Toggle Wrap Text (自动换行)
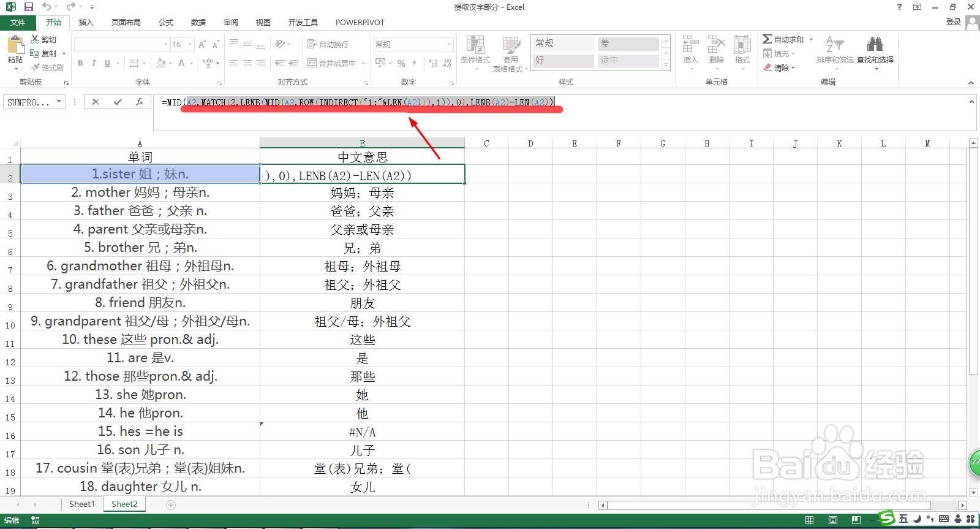 coord(328,44)
